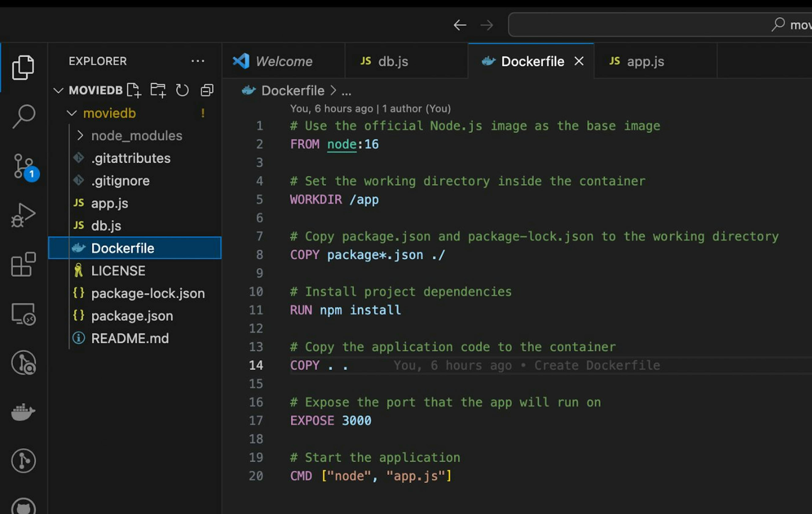The image size is (812, 514).
Task: Select Dockerfile in the file tree
Action: 135,248
